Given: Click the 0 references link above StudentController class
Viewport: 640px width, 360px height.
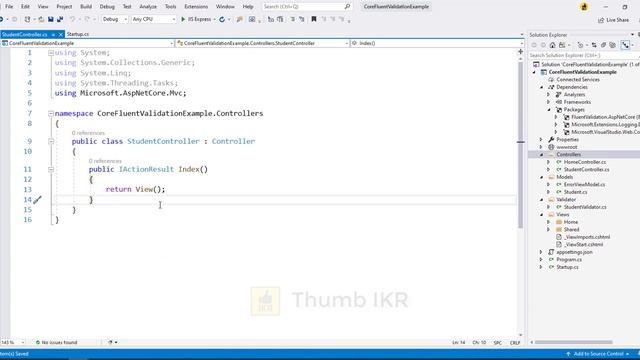Looking at the screenshot, I should [88, 133].
